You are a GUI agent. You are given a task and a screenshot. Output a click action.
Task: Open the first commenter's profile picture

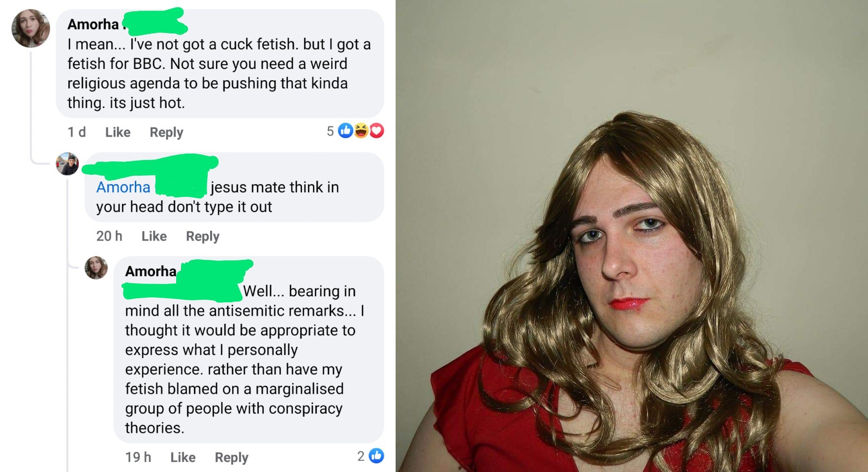click(31, 28)
